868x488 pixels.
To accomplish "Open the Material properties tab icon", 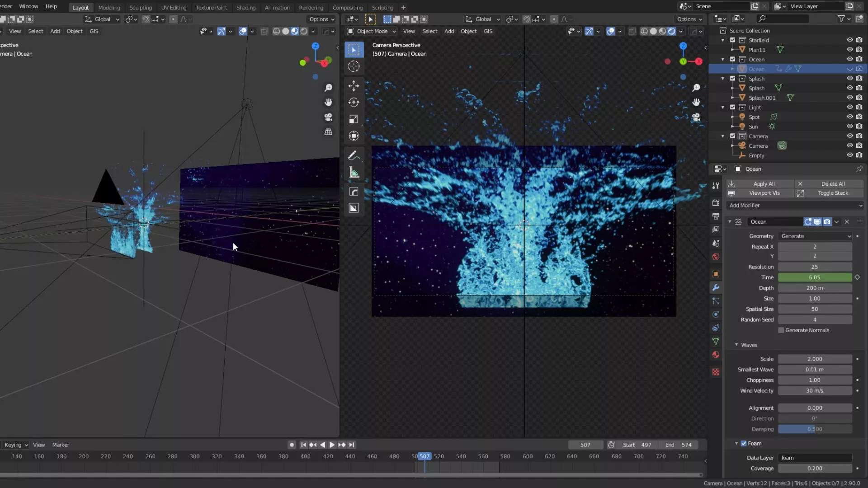I will click(716, 355).
